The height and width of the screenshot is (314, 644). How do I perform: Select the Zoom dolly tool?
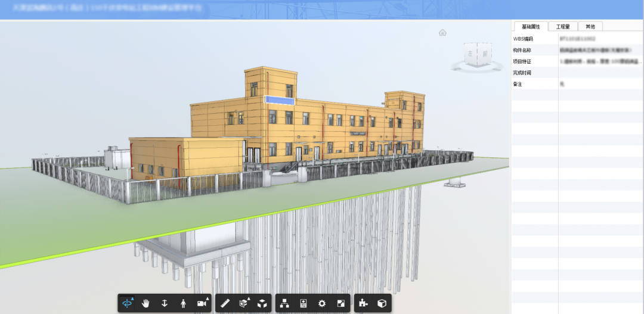click(165, 303)
